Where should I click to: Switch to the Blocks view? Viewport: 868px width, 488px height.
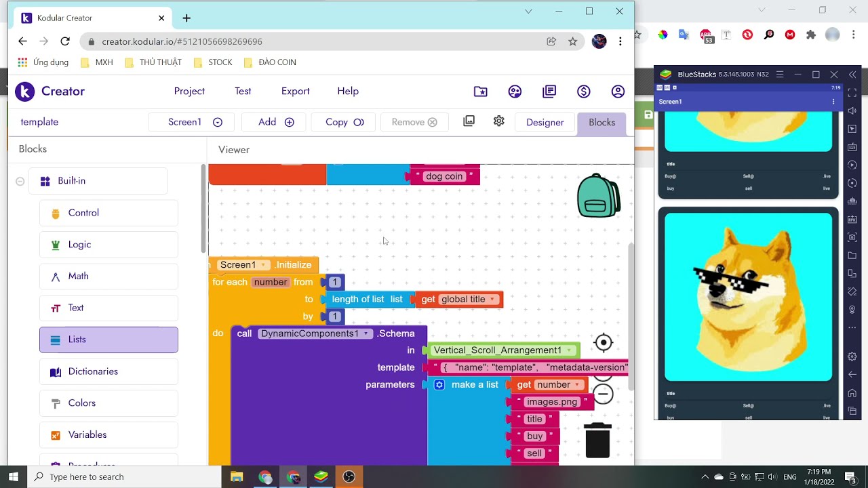[x=602, y=123]
